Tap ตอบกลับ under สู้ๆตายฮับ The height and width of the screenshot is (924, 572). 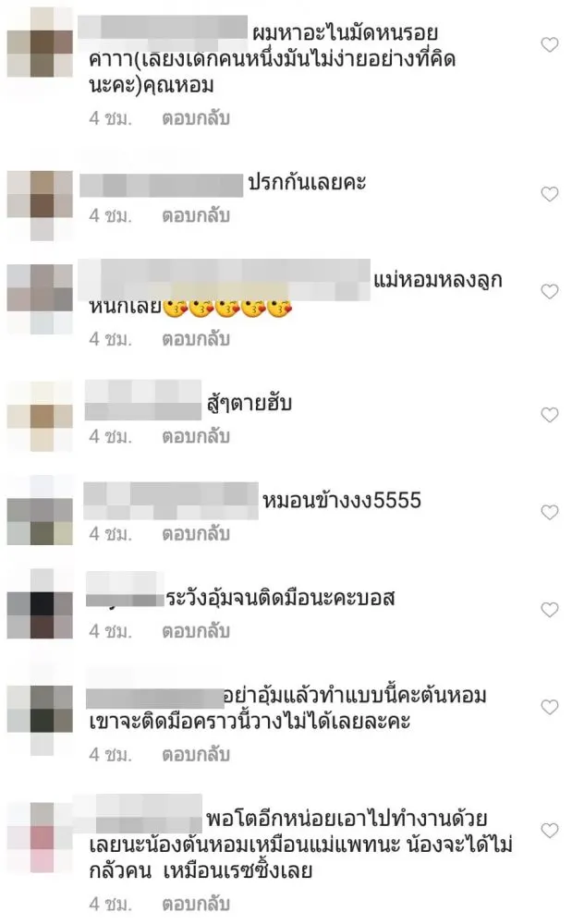tap(196, 437)
